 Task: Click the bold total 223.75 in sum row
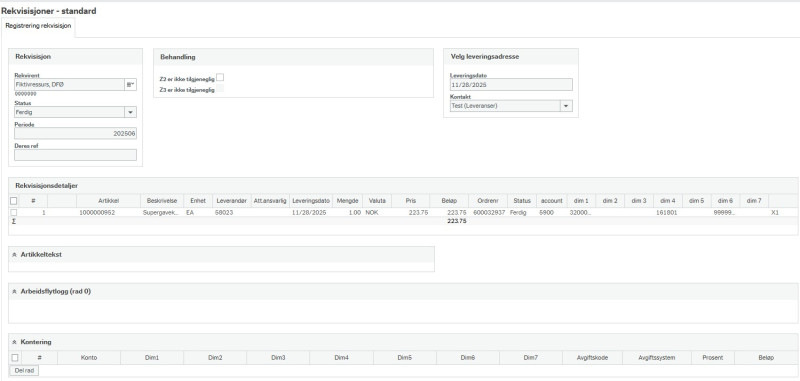coord(457,221)
